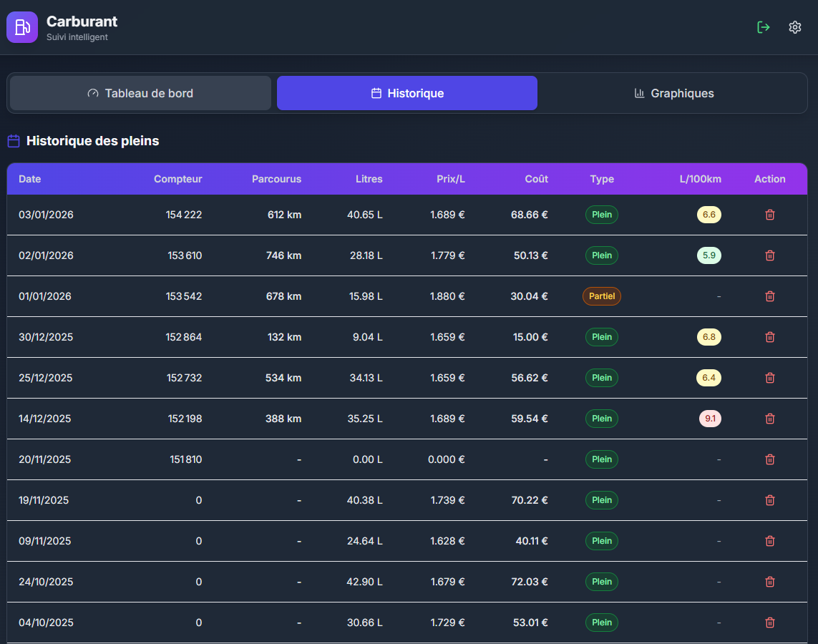Remove the 14/12/2025 entry with trash icon

click(x=770, y=419)
